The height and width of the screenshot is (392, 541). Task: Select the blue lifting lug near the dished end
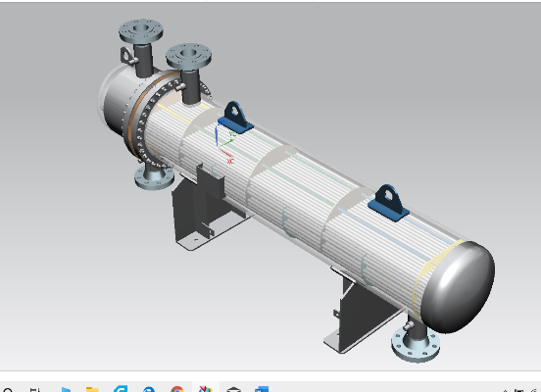(x=388, y=203)
